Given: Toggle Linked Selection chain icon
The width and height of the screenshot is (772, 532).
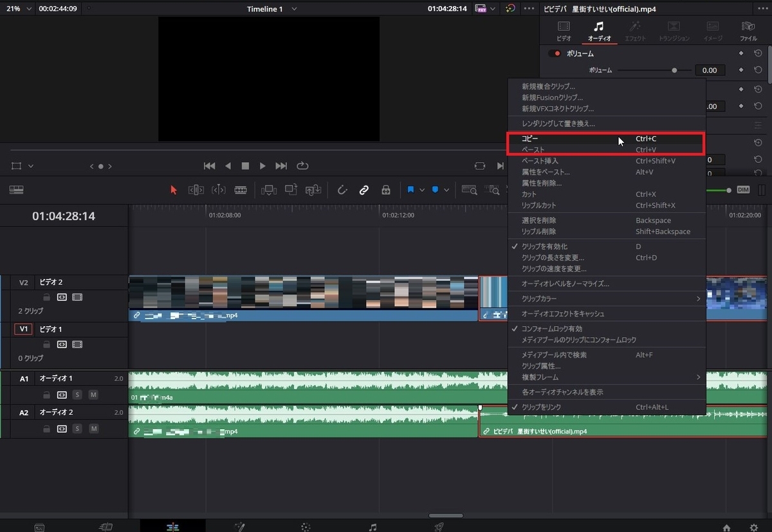Looking at the screenshot, I should 364,190.
